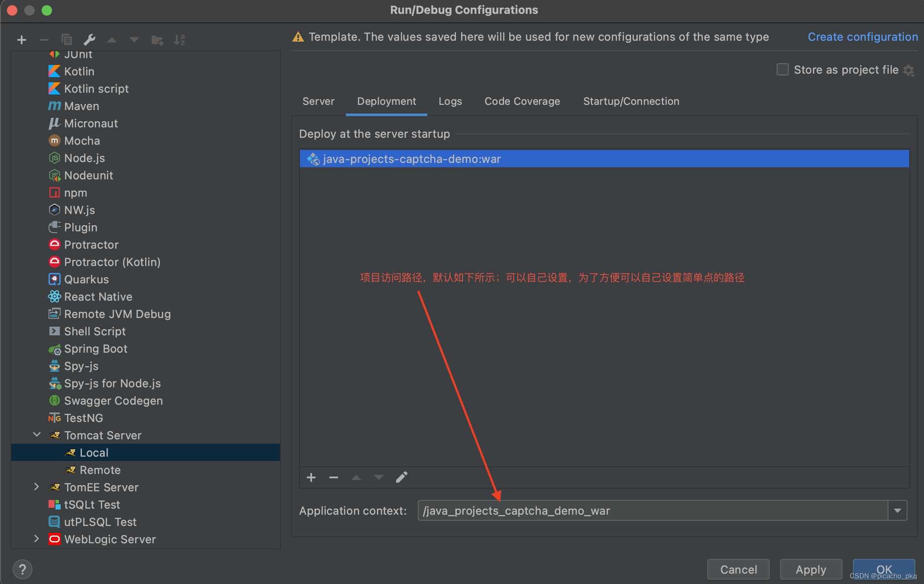Click the Application context input field
The image size is (924, 584).
click(653, 511)
